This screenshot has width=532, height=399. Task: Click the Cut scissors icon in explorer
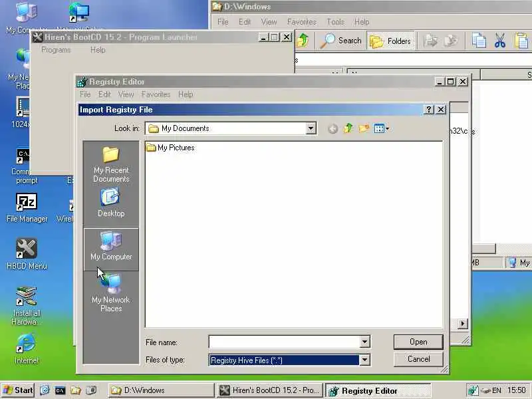pos(500,41)
